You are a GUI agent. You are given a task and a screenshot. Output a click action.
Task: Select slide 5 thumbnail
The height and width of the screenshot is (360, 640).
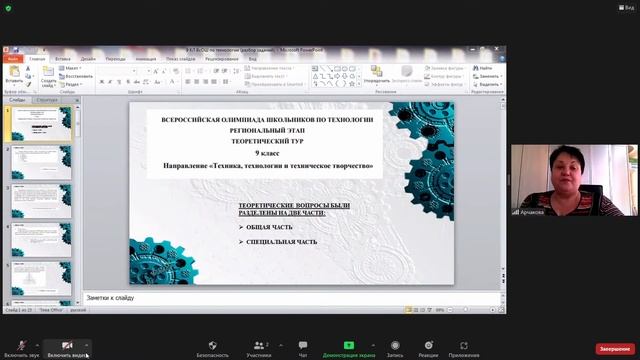coord(41,278)
